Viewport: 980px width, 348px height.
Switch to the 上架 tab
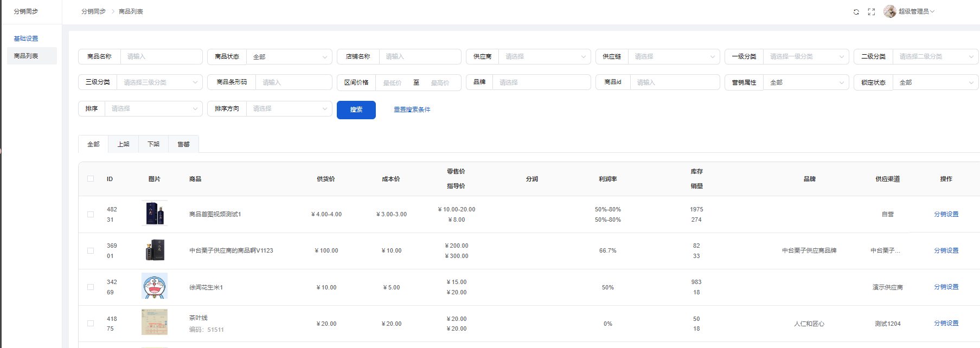(123, 144)
